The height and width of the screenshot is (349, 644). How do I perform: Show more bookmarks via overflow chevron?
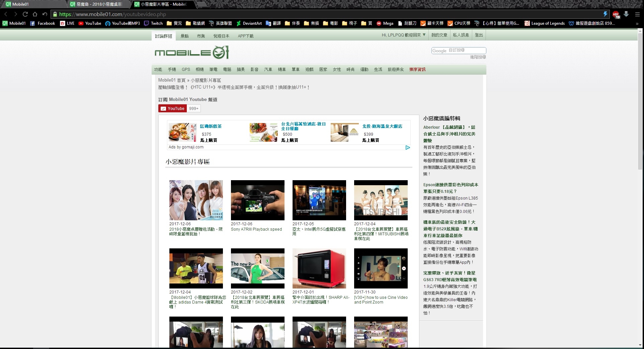coord(637,23)
